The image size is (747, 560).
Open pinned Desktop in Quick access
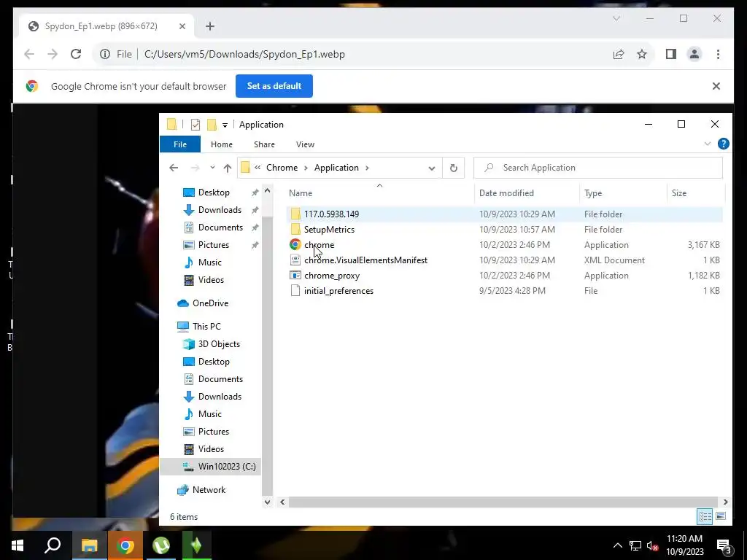(214, 192)
